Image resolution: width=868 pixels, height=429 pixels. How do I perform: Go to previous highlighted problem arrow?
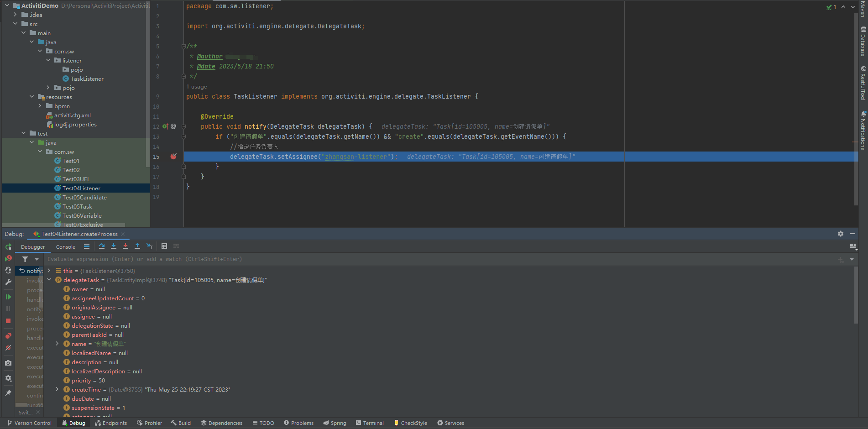click(x=843, y=7)
